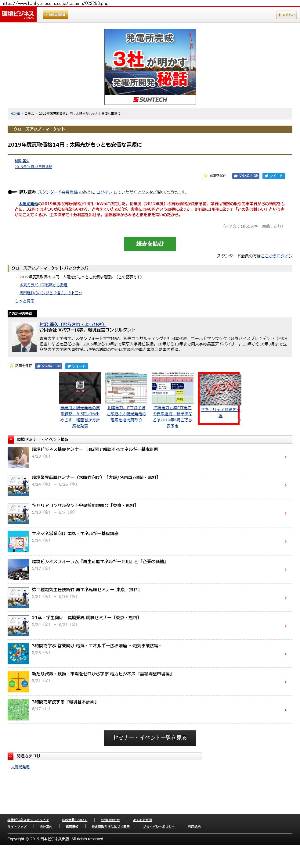Open related link 沖縄電力も卒FIT電力の買取継続

[172, 417]
